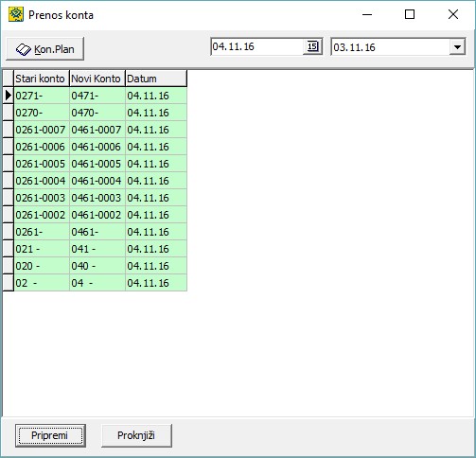
Task: Click the Prenos konta application icon
Action: tap(16, 14)
